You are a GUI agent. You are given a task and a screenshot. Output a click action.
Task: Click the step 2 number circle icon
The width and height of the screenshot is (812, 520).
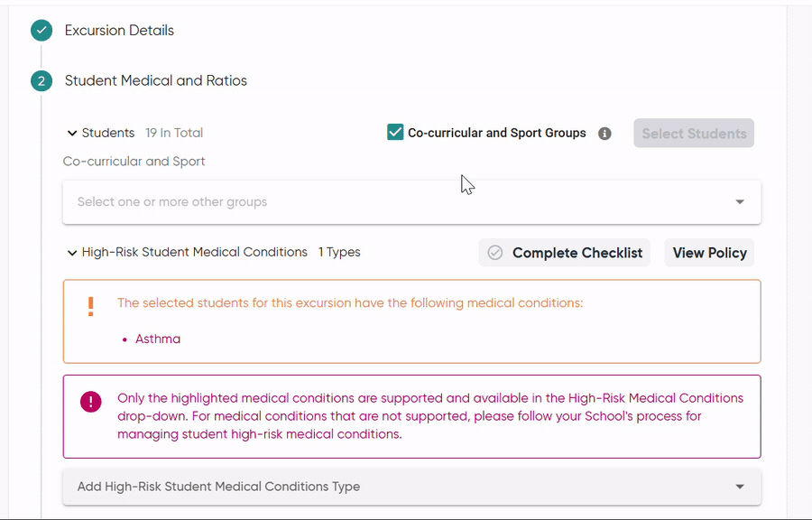(x=42, y=80)
